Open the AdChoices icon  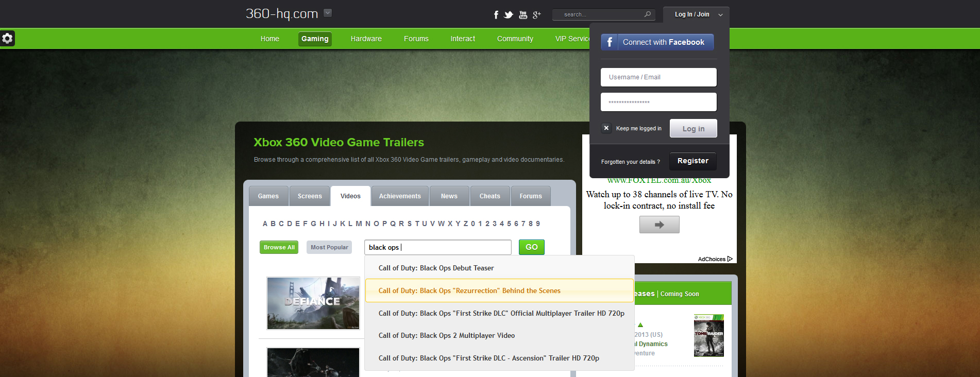click(x=730, y=259)
